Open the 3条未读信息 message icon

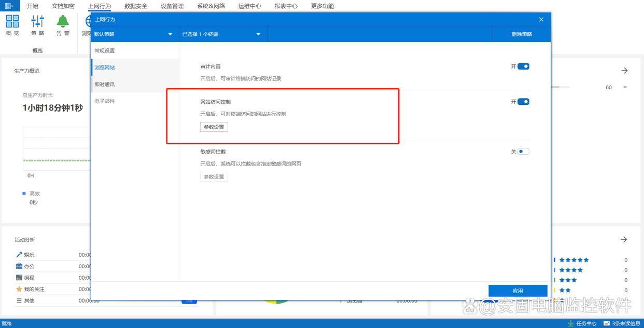click(x=607, y=323)
